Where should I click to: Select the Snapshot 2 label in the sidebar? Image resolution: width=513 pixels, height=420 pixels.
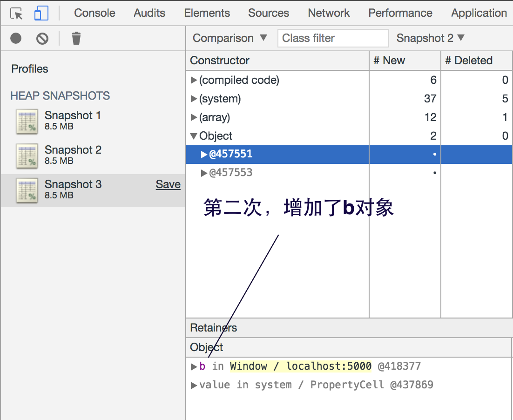tap(73, 150)
